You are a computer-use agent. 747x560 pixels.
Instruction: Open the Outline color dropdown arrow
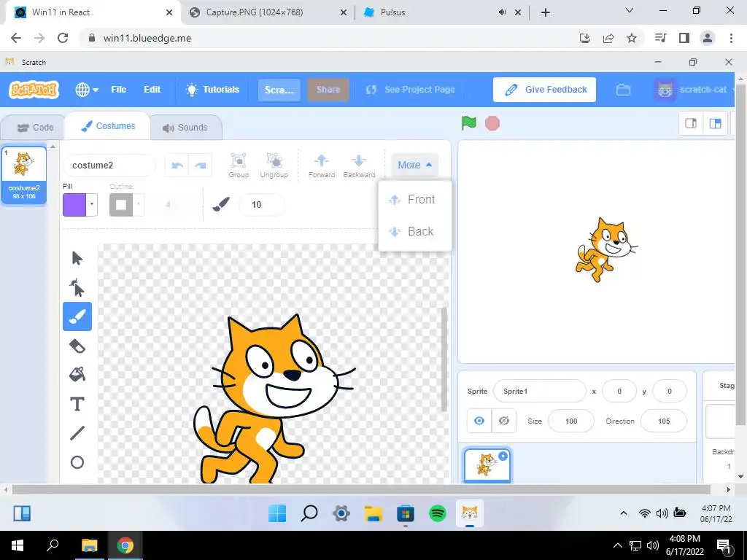point(139,205)
